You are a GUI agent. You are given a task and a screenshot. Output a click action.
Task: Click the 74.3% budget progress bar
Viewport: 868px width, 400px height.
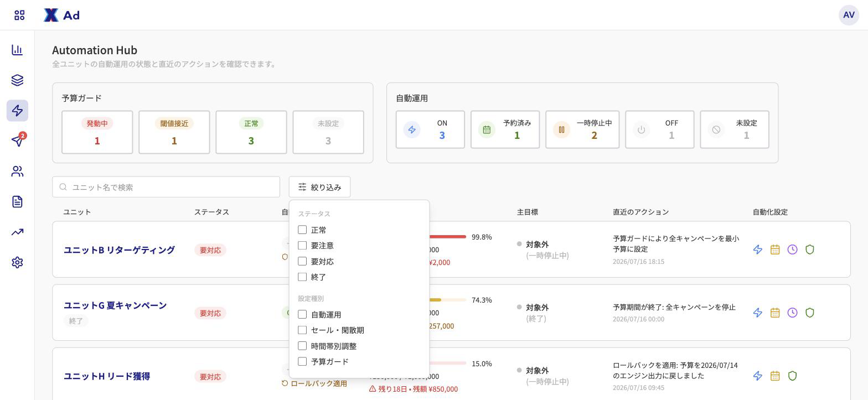click(447, 300)
